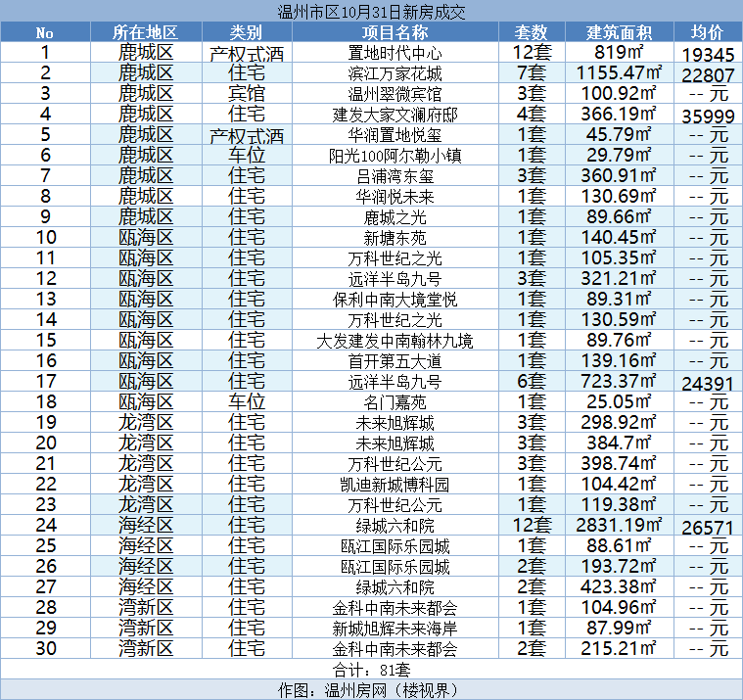This screenshot has width=743, height=700.
Task: Click 海经区 district in row 24
Action: pos(146,525)
